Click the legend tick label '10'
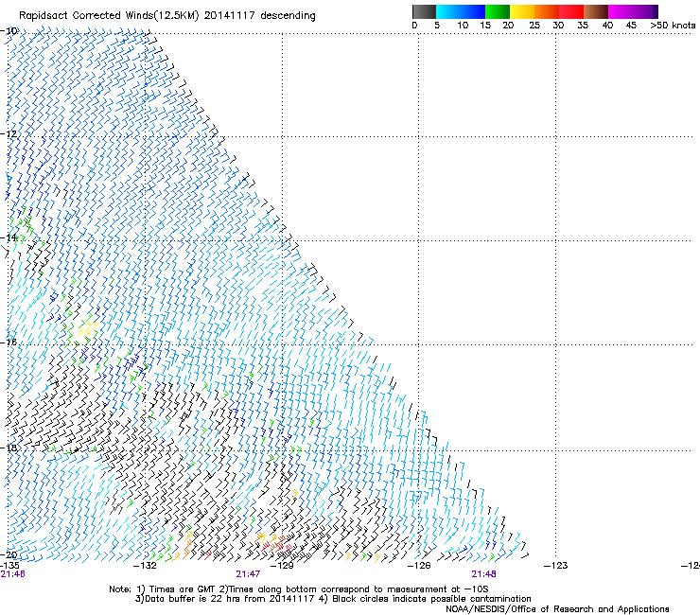Viewport: 700px width, 615px height. coord(463,26)
